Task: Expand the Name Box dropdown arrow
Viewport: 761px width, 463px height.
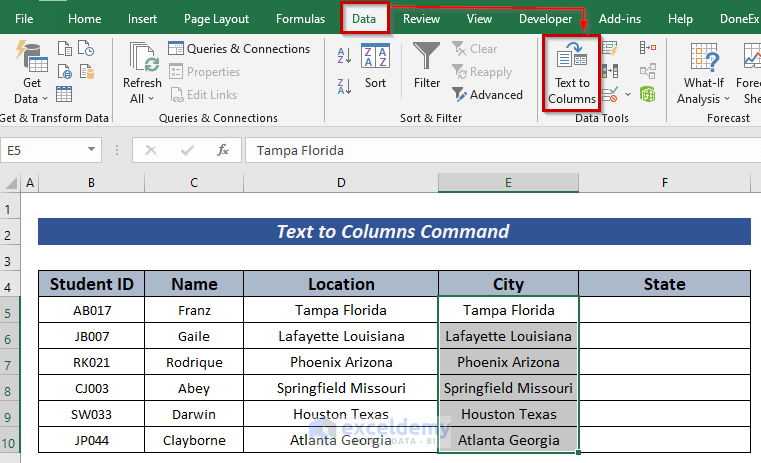Action: pos(91,150)
